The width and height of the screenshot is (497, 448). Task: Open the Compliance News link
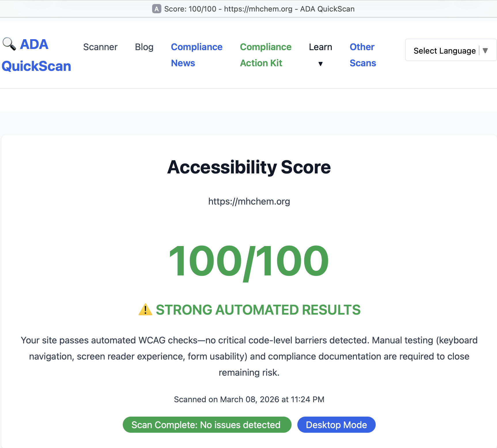[x=196, y=55]
